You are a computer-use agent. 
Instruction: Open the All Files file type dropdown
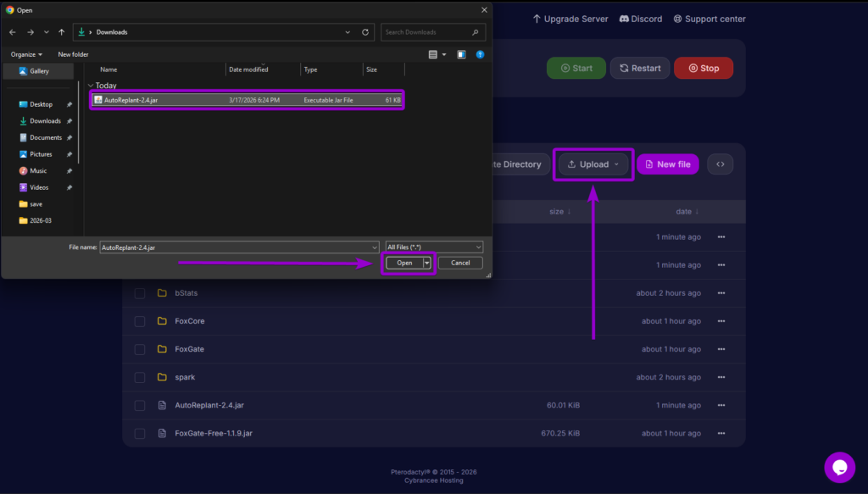pos(433,247)
